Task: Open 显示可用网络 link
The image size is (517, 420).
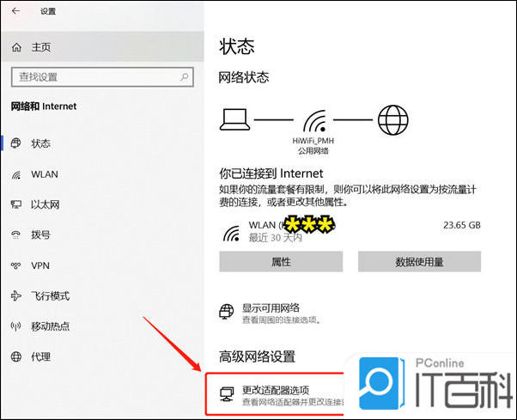Action: pyautogui.click(x=271, y=307)
